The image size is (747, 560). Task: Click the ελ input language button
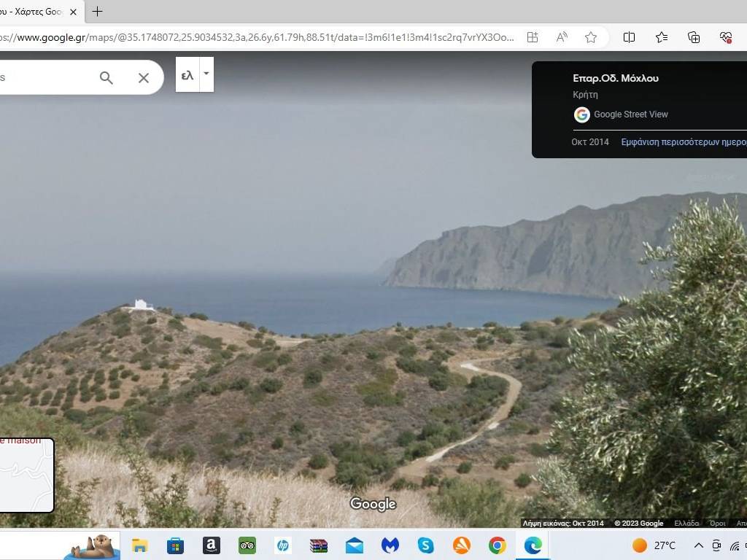pos(187,75)
